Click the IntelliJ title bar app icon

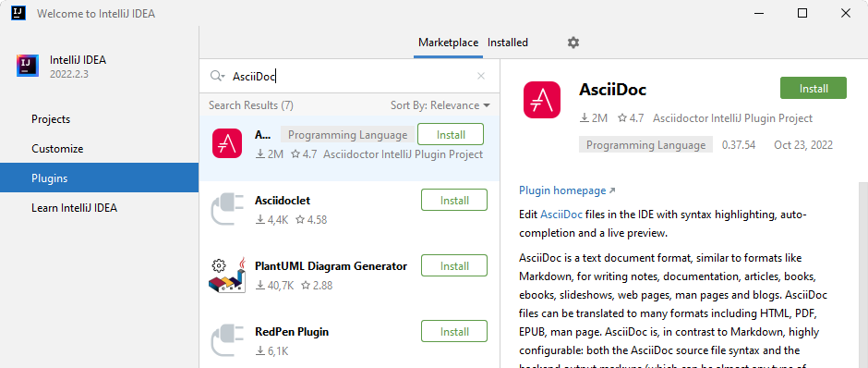point(18,13)
